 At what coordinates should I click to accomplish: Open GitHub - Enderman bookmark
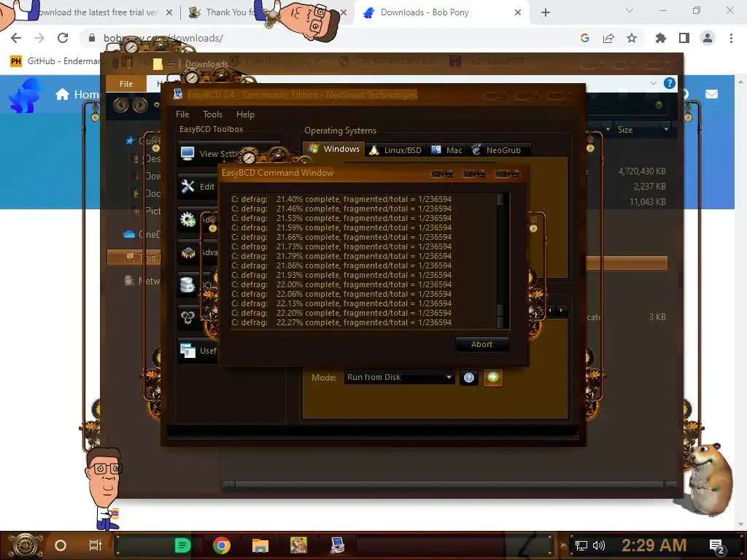55,61
